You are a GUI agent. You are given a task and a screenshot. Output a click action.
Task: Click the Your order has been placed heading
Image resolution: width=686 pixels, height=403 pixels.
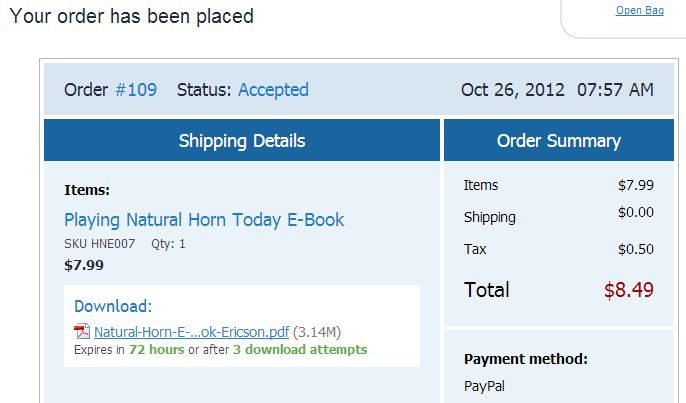click(132, 16)
